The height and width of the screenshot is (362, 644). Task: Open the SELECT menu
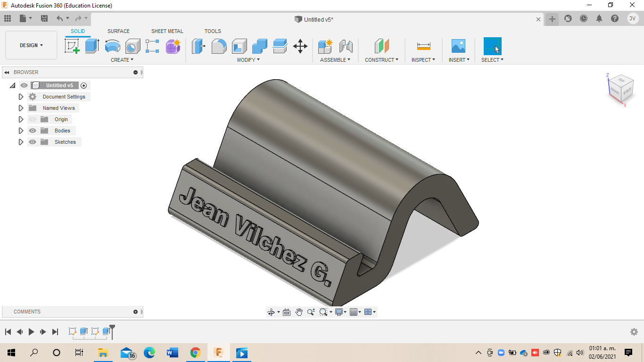click(x=492, y=60)
